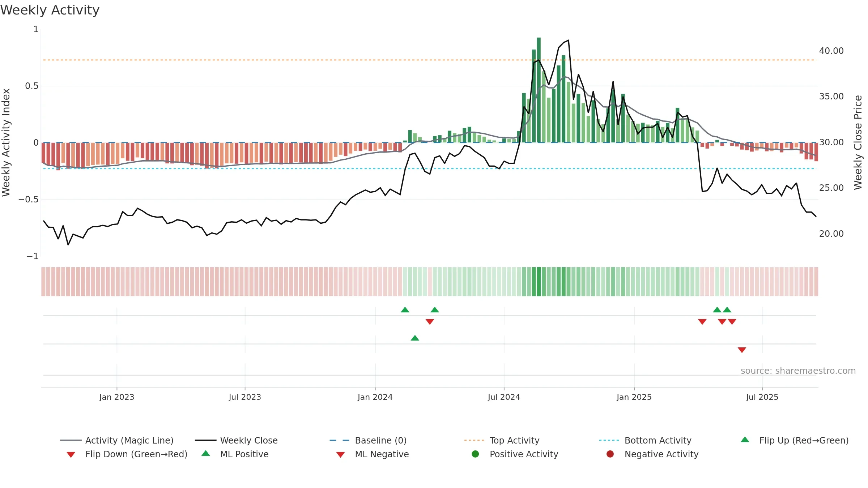The height and width of the screenshot is (488, 868).
Task: Click the 0.5 tick on the left axis
Action: 31,86
